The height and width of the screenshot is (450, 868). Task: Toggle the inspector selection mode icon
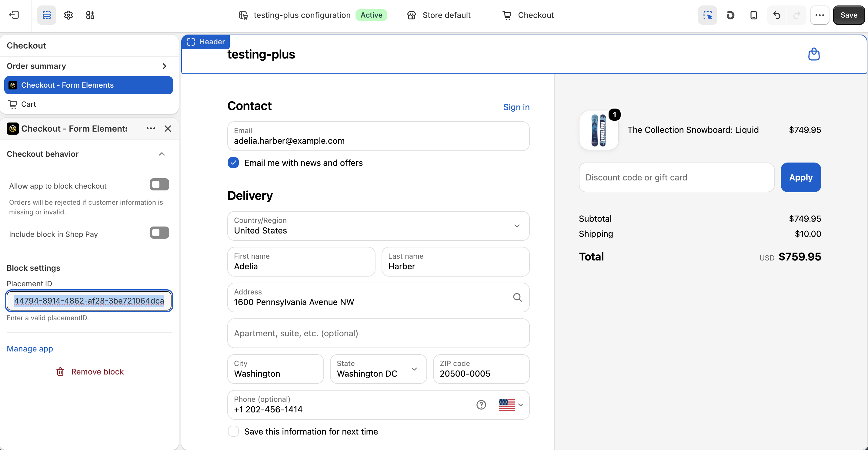[707, 15]
